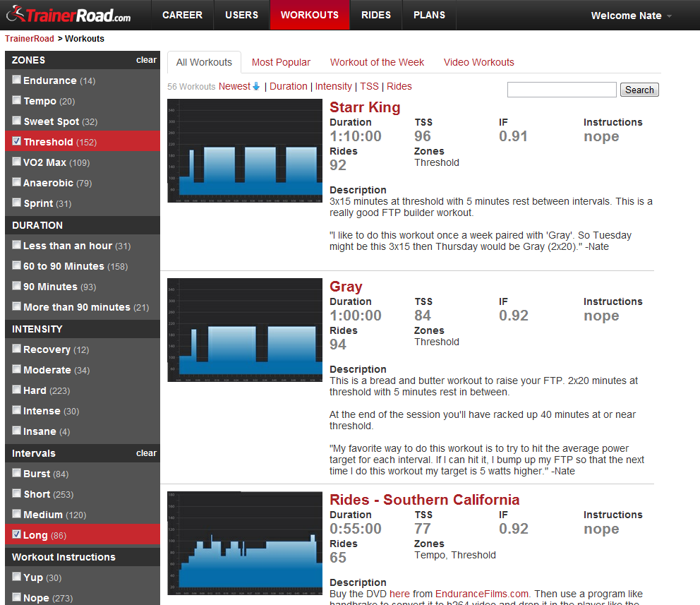Switch to Workout of the Week tab

[377, 62]
